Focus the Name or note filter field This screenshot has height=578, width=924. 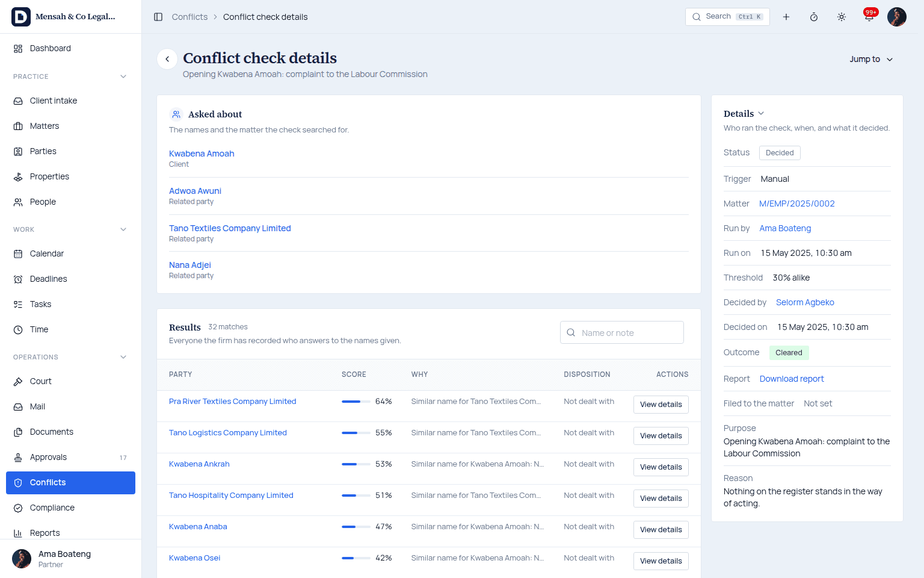click(622, 332)
